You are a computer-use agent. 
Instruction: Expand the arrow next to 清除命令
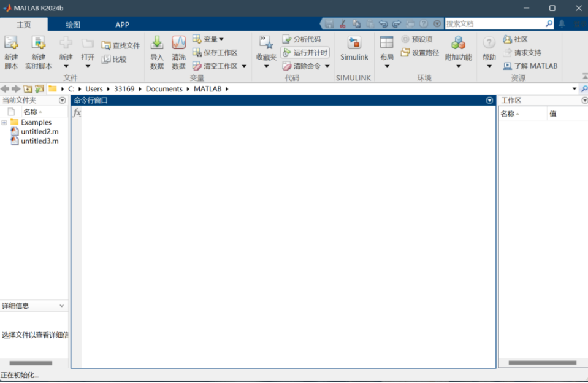click(327, 66)
